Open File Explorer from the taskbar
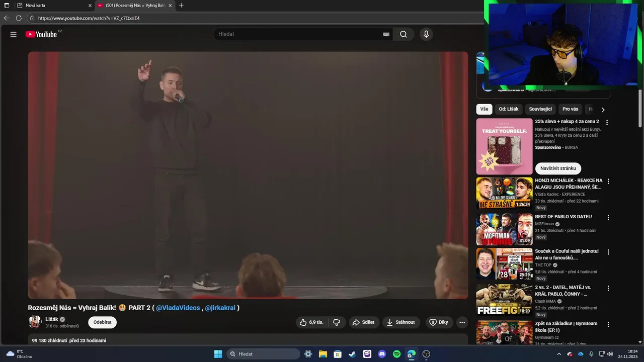The width and height of the screenshot is (644, 362). pyautogui.click(x=323, y=354)
